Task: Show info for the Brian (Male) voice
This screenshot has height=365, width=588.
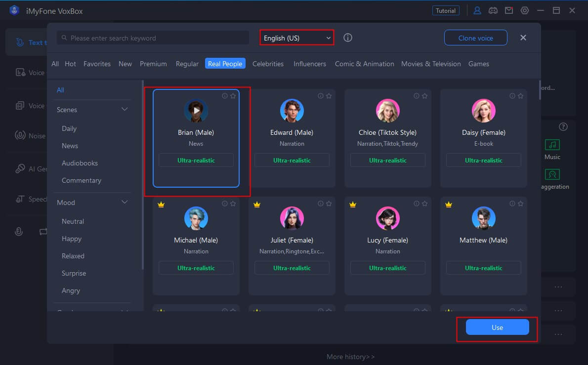Action: coord(225,96)
